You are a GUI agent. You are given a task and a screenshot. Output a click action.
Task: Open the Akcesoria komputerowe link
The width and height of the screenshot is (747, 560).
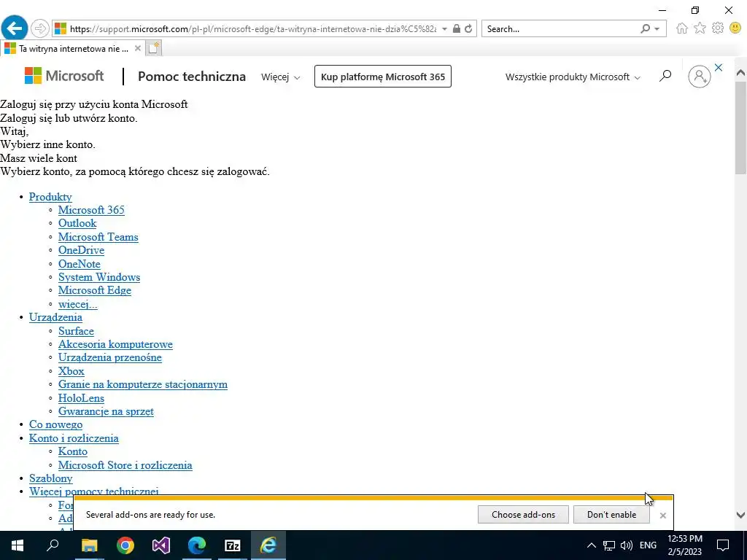click(115, 344)
